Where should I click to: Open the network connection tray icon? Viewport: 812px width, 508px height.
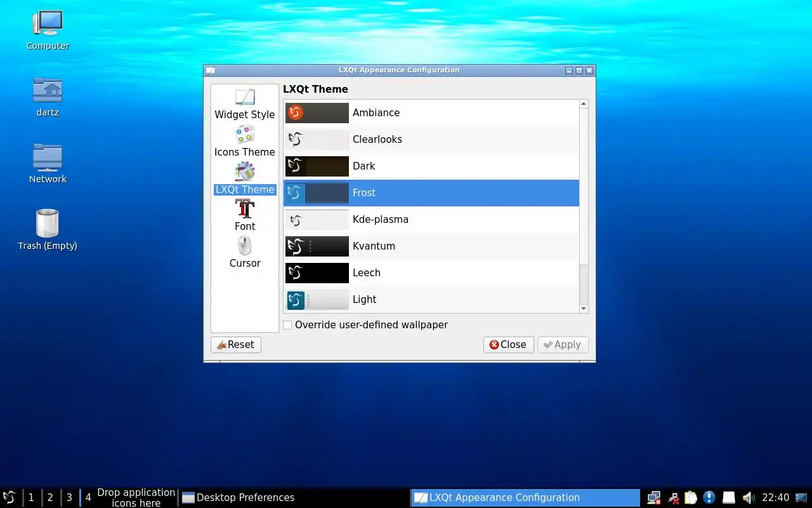[x=654, y=497]
